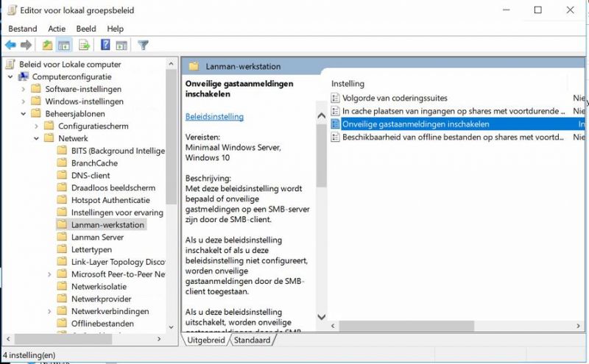Viewport: 589px width, 364px height.
Task: Click tree pane scrollbar down arrow
Action: tap(172, 327)
